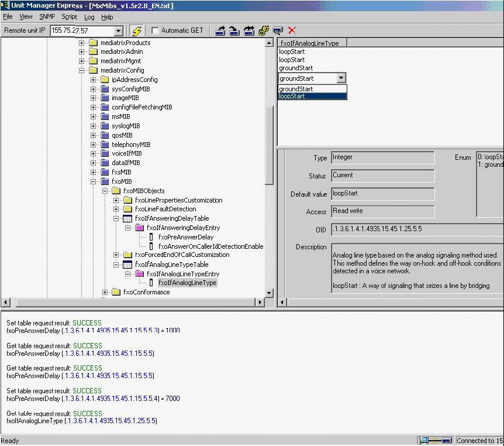Image resolution: width=504 pixels, height=446 pixels.
Task: Click the tree vertical scrollbar up arrow
Action: (x=270, y=43)
